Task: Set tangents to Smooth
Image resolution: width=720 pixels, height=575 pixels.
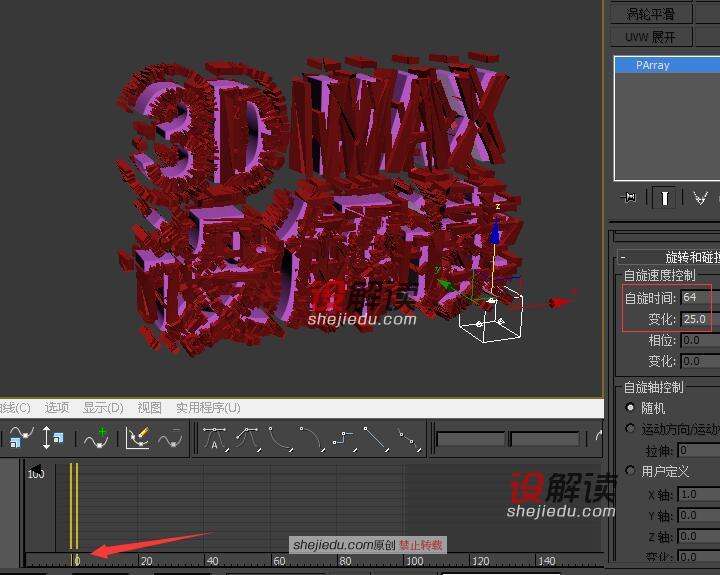Action: coord(409,440)
